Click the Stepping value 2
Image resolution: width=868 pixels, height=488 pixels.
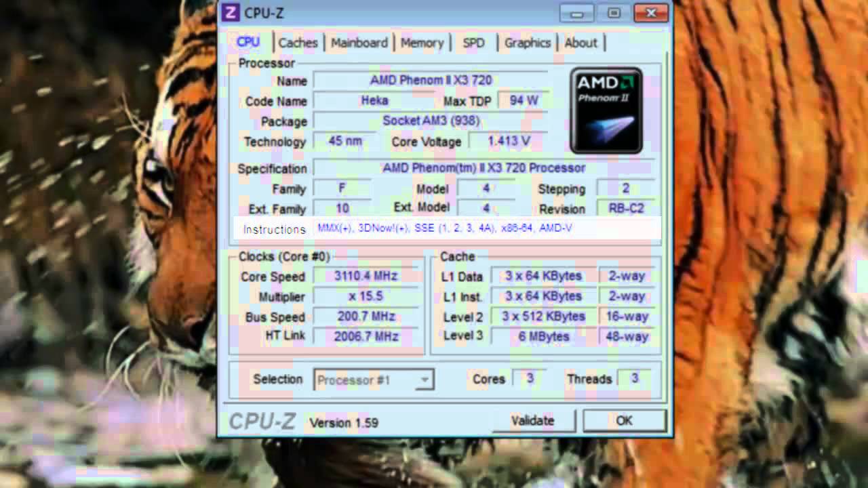(x=626, y=188)
